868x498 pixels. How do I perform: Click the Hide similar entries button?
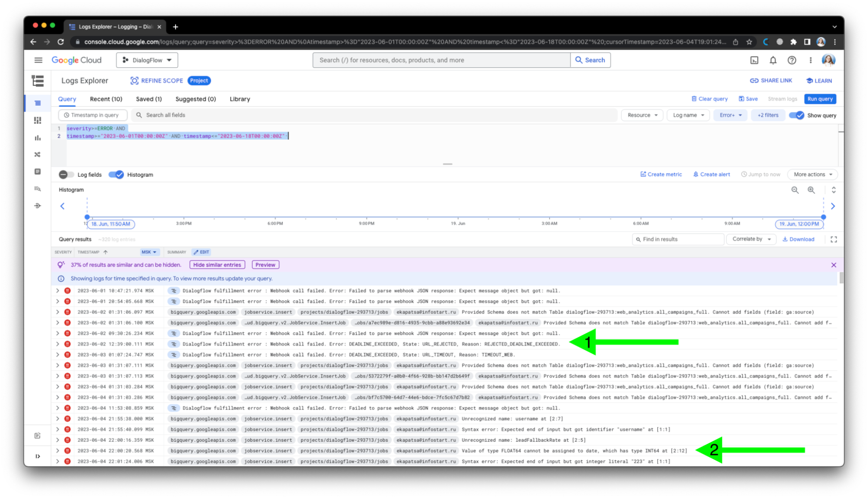coord(217,265)
